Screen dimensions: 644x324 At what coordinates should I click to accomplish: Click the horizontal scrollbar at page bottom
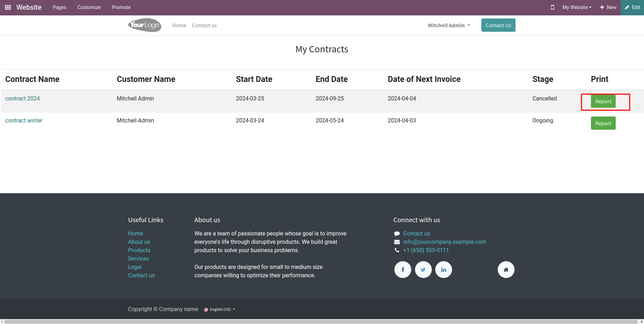[x=321, y=322]
